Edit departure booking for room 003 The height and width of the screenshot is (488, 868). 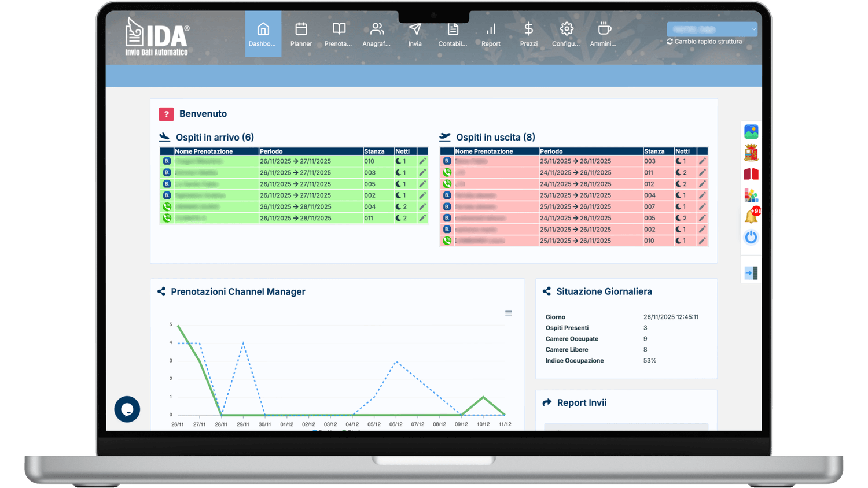(702, 161)
